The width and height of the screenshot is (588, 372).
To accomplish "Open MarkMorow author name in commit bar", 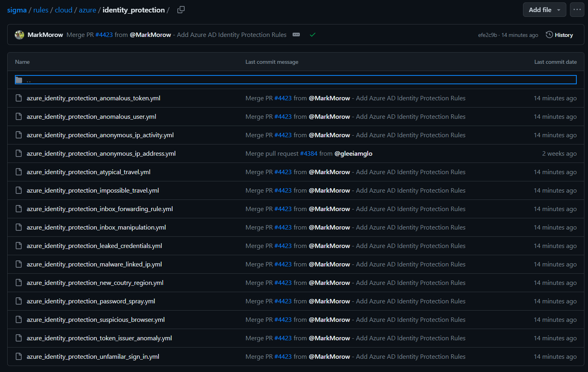I will point(46,35).
